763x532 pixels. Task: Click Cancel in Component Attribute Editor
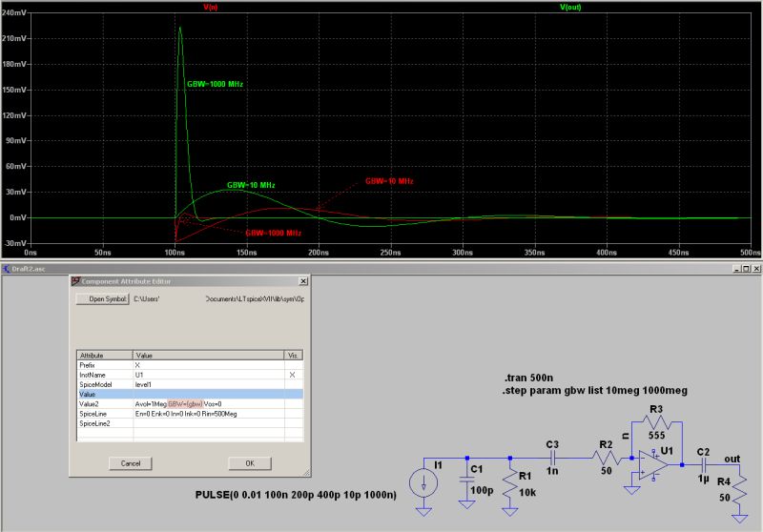tap(131, 463)
